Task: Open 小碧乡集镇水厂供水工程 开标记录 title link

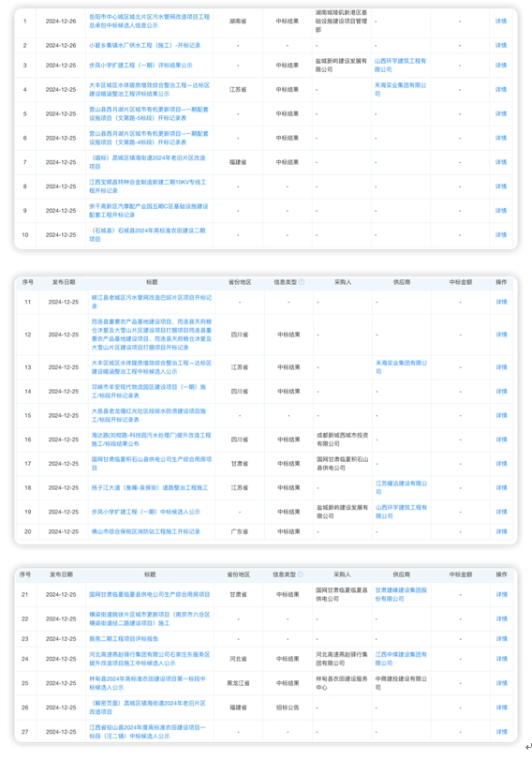Action: pyautogui.click(x=144, y=46)
